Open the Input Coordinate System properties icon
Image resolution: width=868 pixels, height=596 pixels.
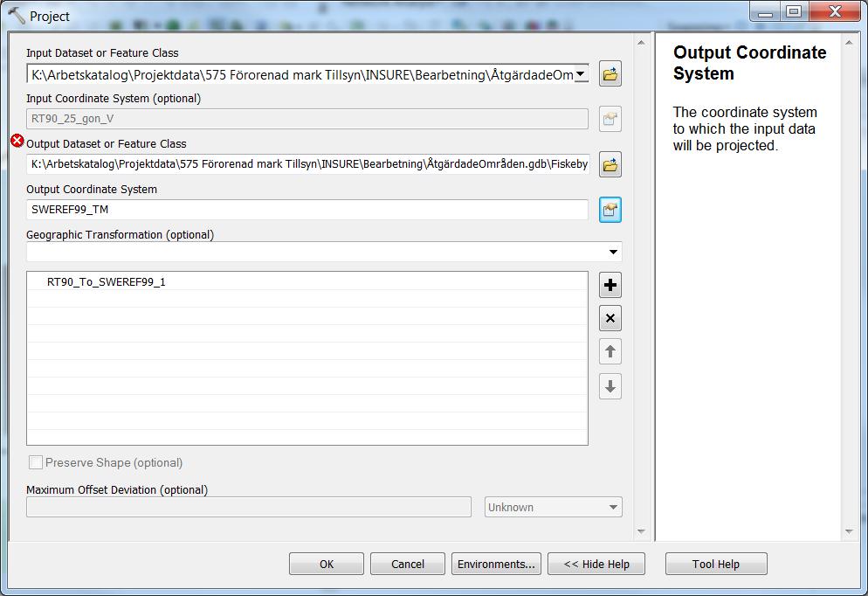click(x=610, y=119)
